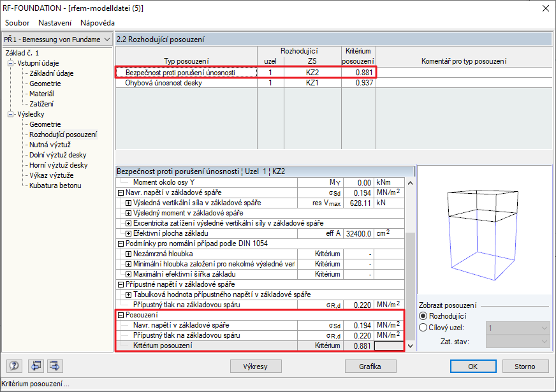Click the details scrollbar up arrow
The image size is (556, 392).
[x=410, y=183]
